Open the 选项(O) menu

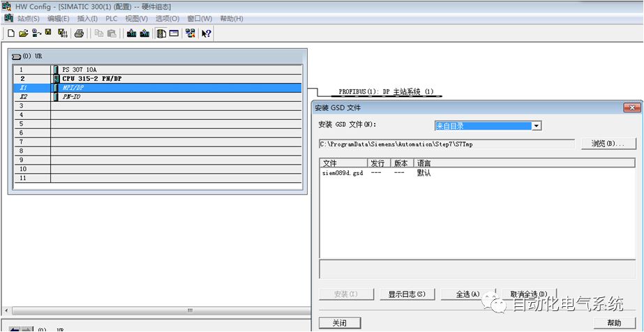click(x=167, y=19)
